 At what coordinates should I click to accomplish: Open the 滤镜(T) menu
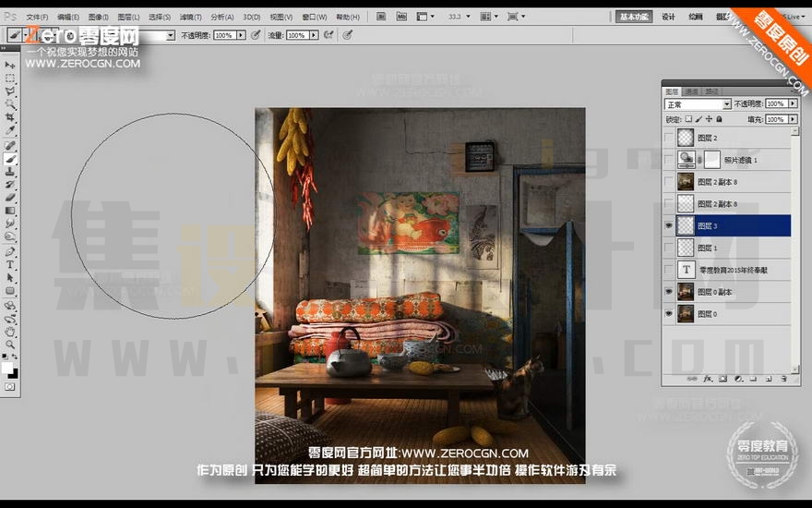point(191,18)
